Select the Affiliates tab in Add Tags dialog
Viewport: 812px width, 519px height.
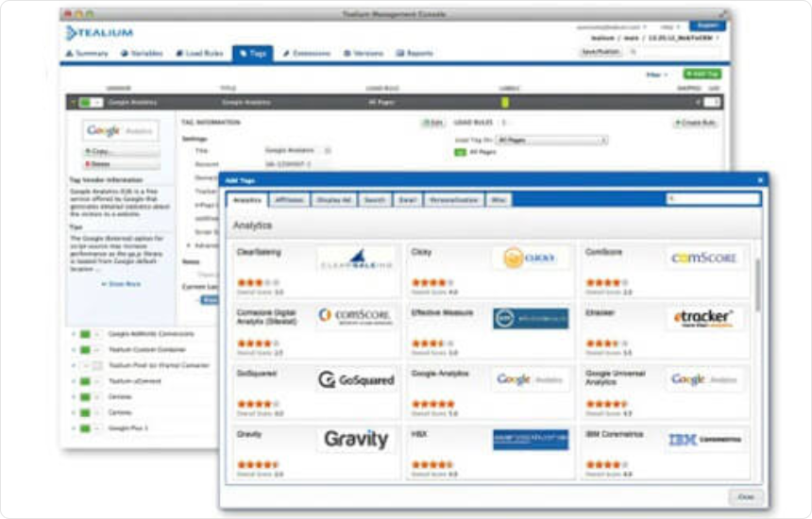click(x=290, y=200)
